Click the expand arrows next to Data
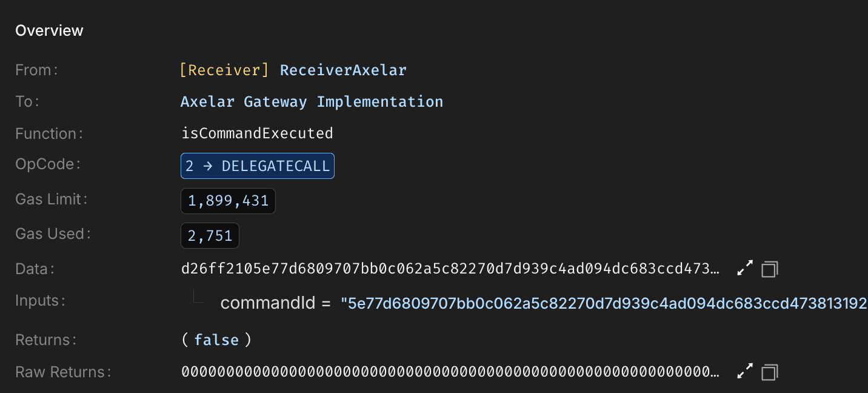This screenshot has width=868, height=393. [744, 267]
